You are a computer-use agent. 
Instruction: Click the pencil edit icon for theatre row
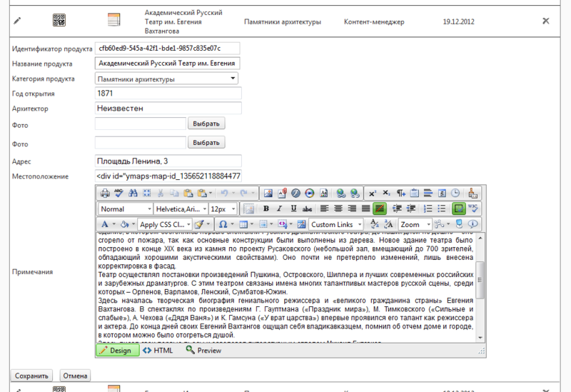tap(17, 21)
